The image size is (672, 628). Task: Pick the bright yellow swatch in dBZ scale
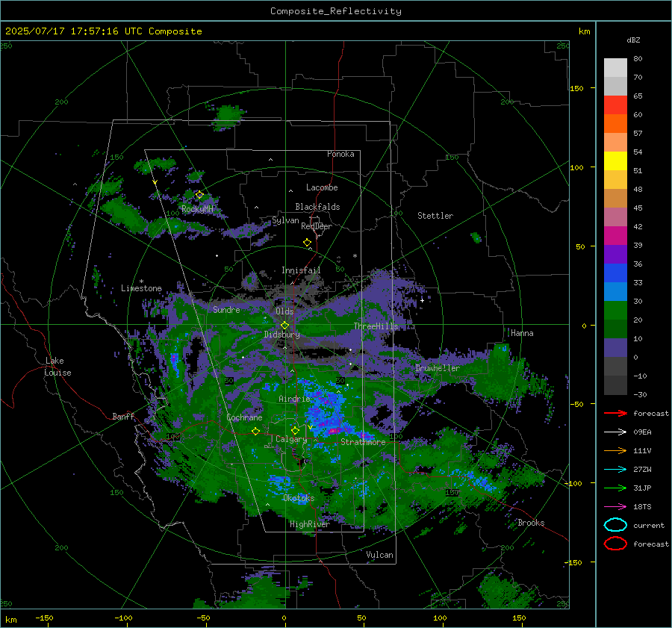[x=615, y=161]
